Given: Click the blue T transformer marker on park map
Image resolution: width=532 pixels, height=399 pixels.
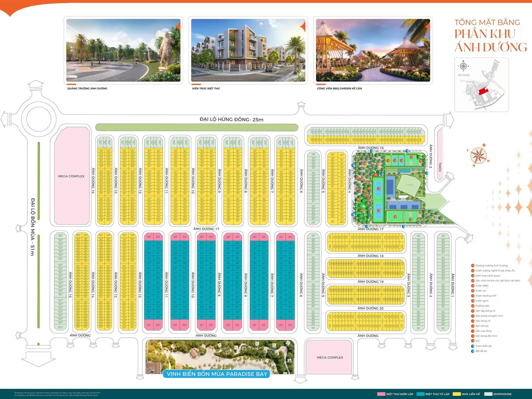Looking at the screenshot, I should (382, 175).
